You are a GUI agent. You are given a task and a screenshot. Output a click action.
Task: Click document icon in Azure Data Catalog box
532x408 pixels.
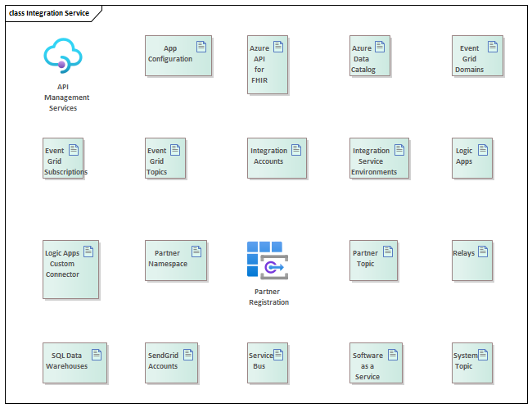pyautogui.click(x=380, y=47)
